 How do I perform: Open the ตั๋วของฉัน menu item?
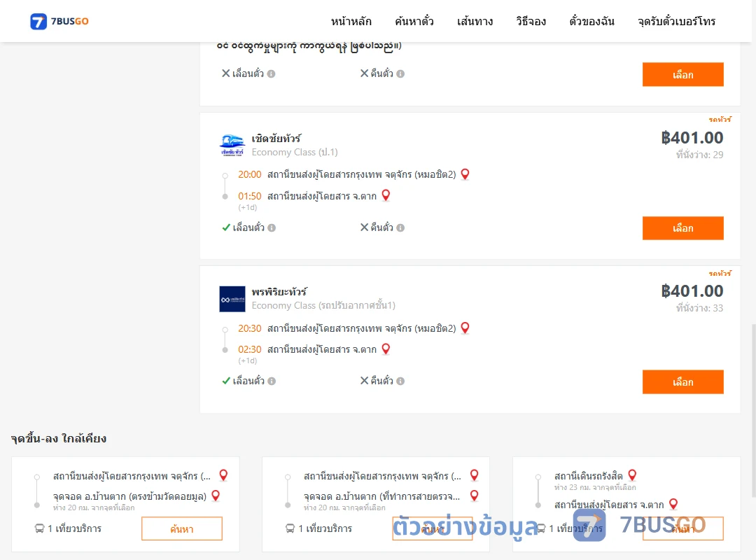[x=591, y=21]
